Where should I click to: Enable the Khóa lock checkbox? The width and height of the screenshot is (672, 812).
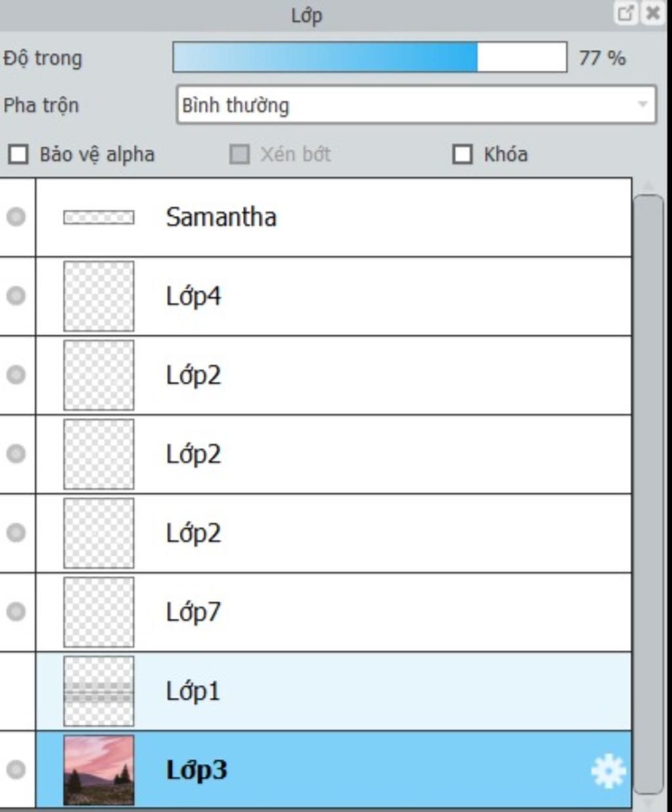click(463, 154)
